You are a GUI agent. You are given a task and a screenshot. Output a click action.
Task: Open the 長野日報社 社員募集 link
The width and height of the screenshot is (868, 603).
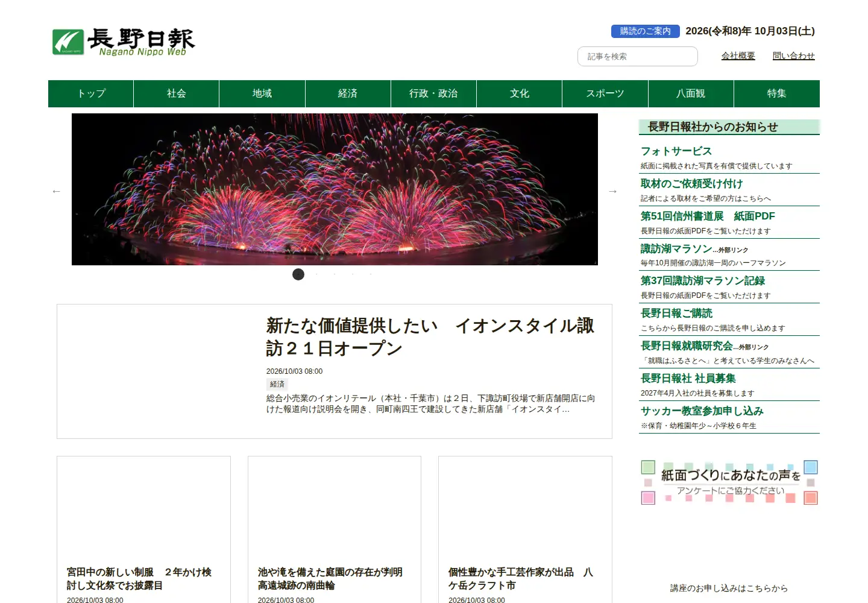(688, 378)
